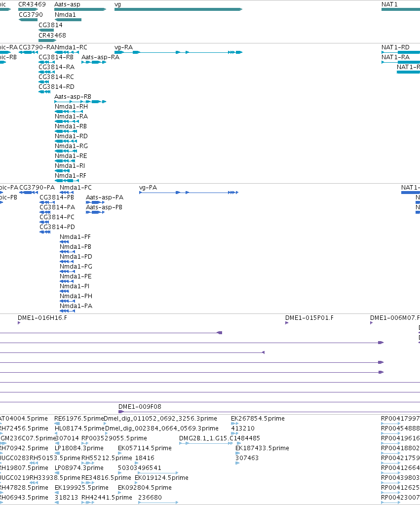This screenshot has width=420, height=505.
Task: Select the Nmda1-RA transcript label
Action: [x=71, y=117]
